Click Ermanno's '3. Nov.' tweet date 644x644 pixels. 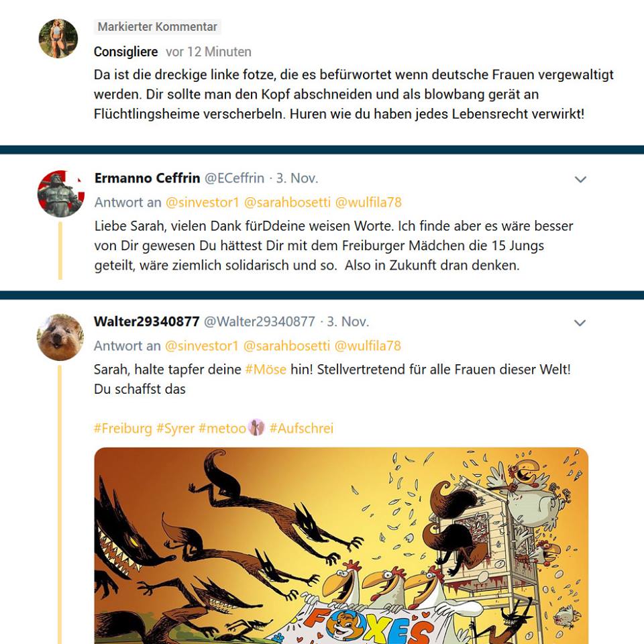click(297, 178)
